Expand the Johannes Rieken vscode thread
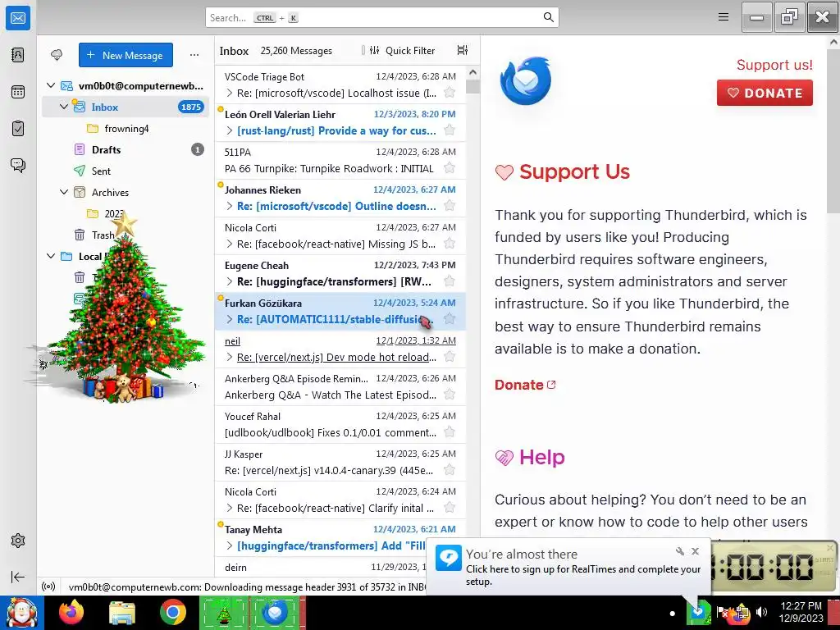 click(230, 206)
